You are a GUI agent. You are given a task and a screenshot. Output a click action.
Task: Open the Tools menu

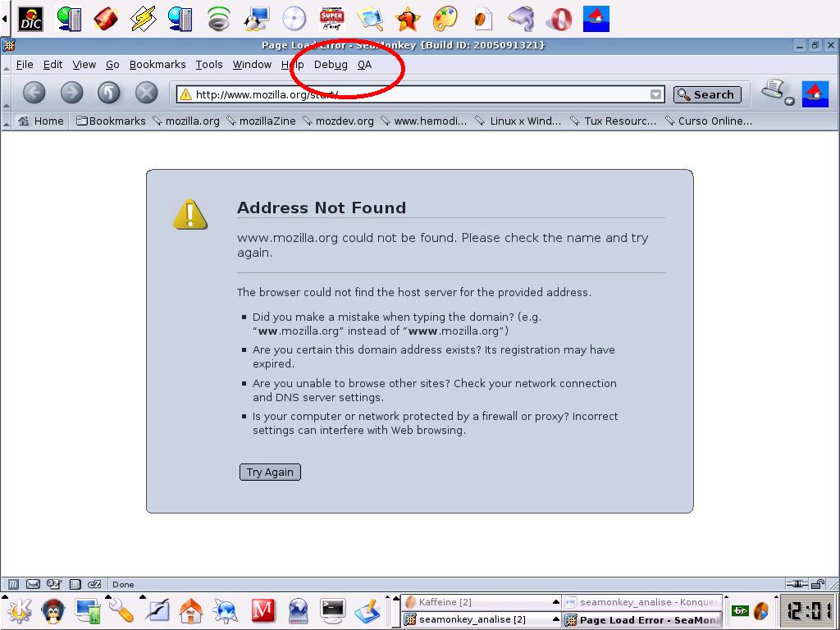209,65
